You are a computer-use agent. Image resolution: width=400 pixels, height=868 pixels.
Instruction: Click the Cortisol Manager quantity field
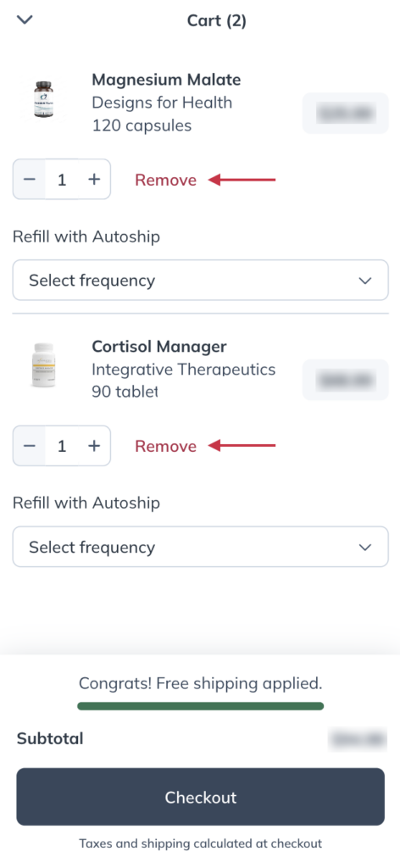62,446
